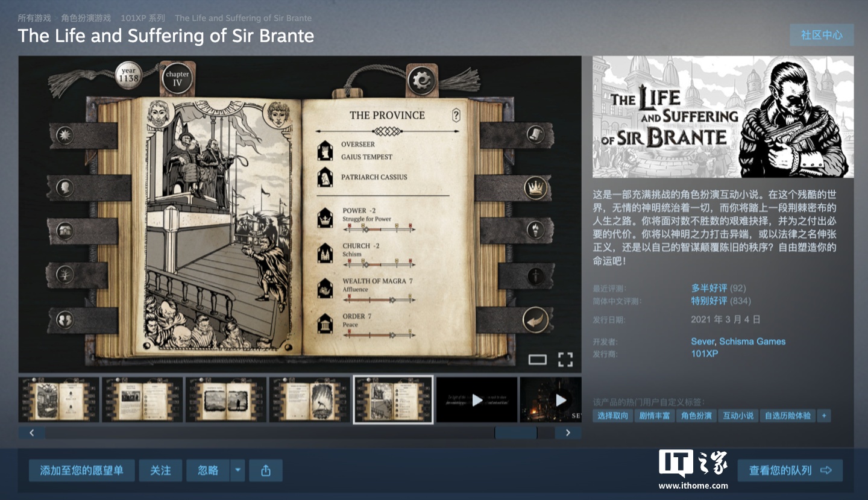
Task: Click the bearded man portrait on the illustration page
Action: pos(159,114)
